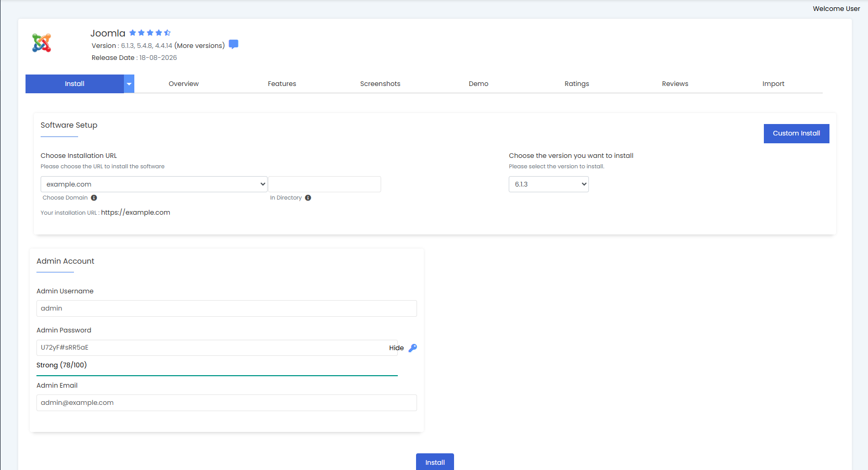This screenshot has width=868, height=470.
Task: Open the example.com domain dropdown
Action: (154, 184)
